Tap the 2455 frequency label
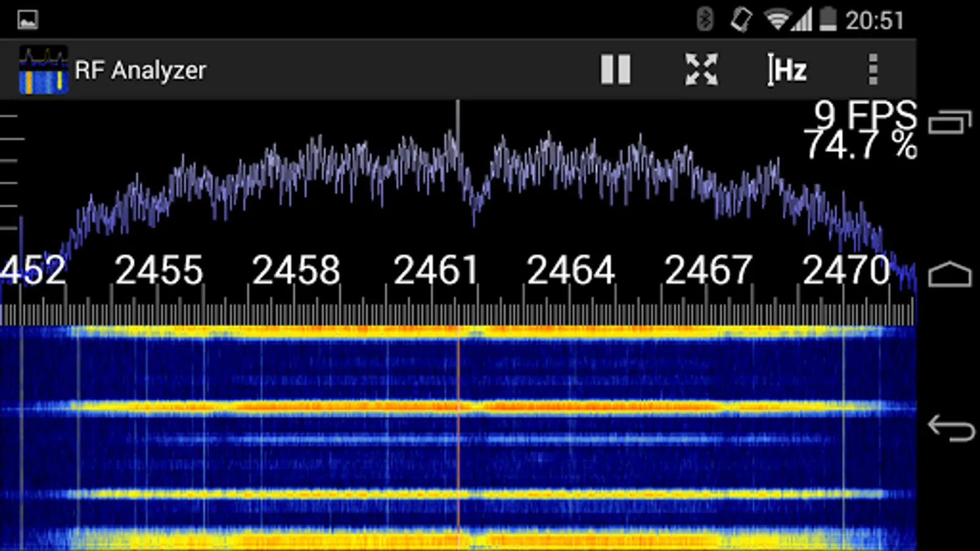Image resolution: width=980 pixels, height=551 pixels. coord(159,270)
